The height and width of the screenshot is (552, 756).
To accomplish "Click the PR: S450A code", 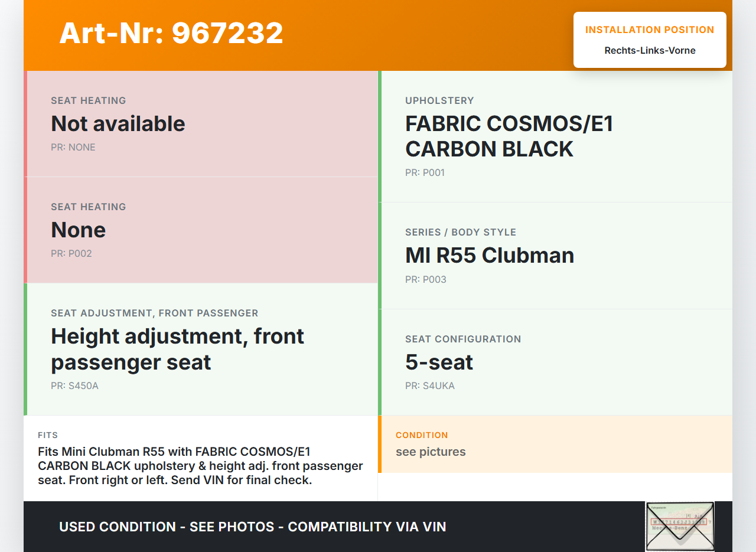I will point(74,386).
